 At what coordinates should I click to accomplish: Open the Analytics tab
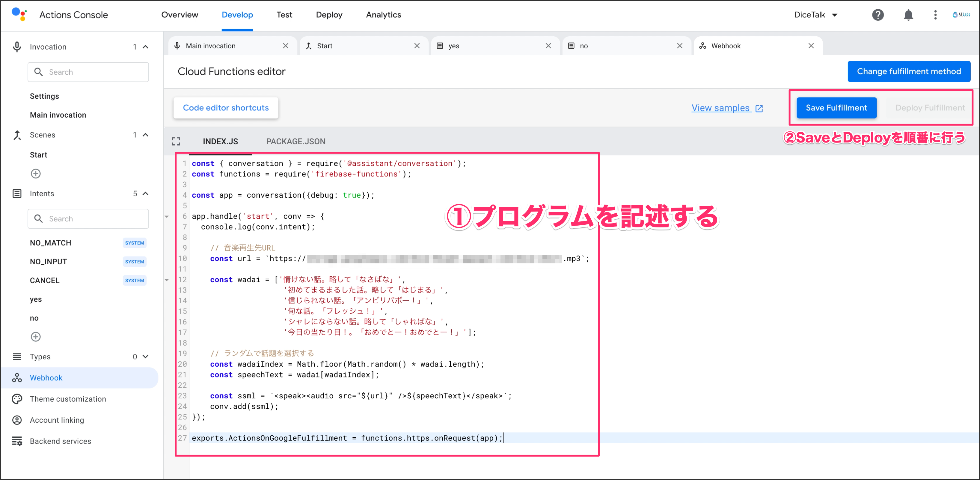tap(384, 15)
